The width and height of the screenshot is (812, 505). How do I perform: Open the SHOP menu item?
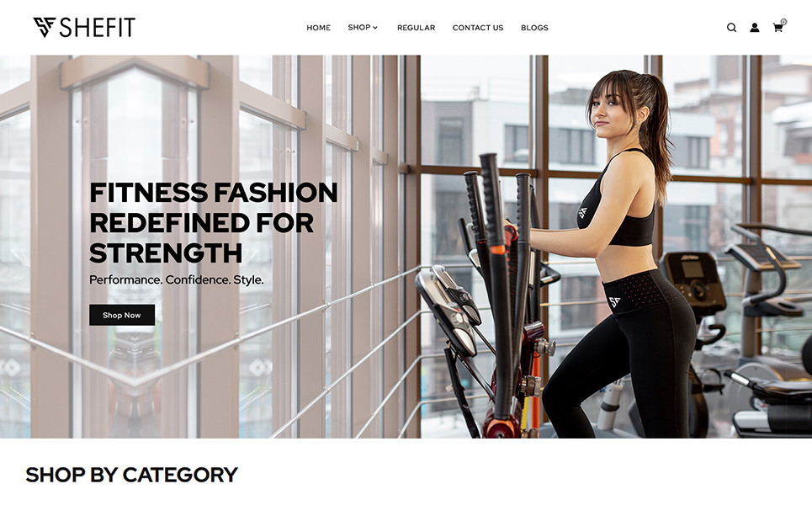358,28
